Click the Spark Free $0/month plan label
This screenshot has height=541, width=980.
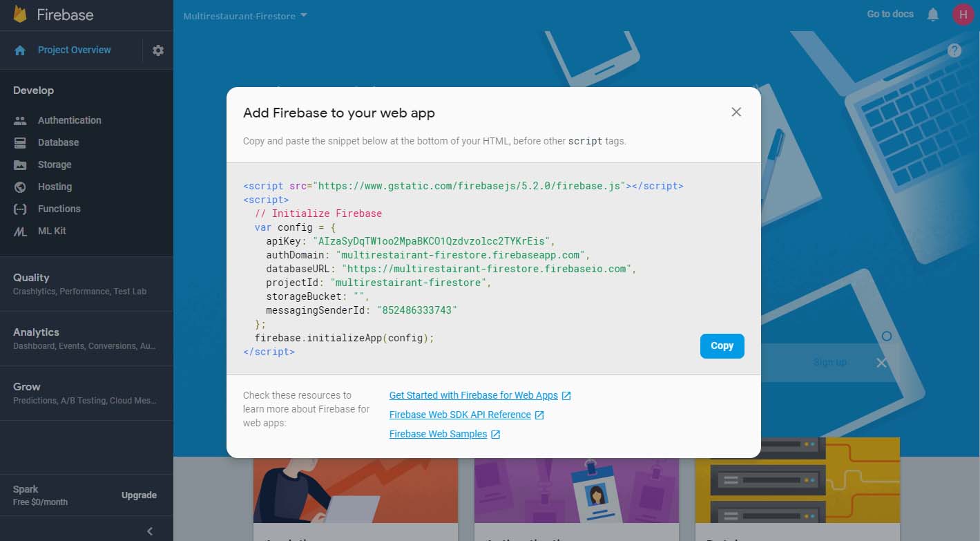tap(40, 495)
